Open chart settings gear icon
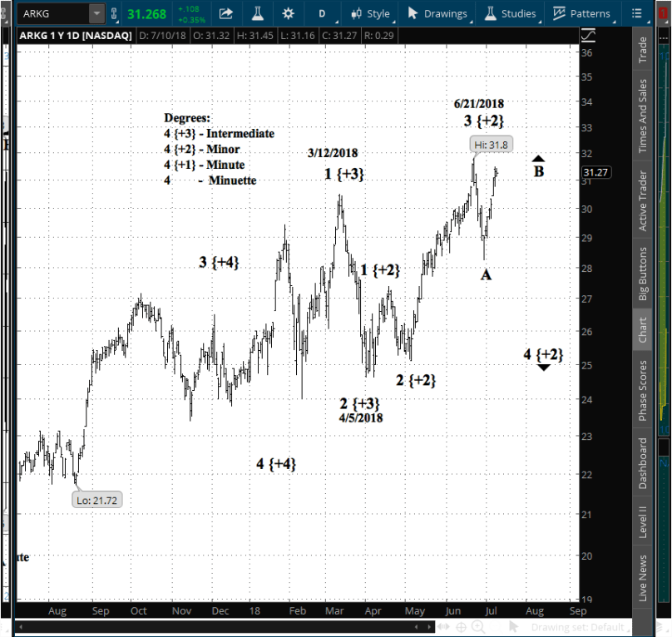The width and height of the screenshot is (672, 637). pos(289,13)
